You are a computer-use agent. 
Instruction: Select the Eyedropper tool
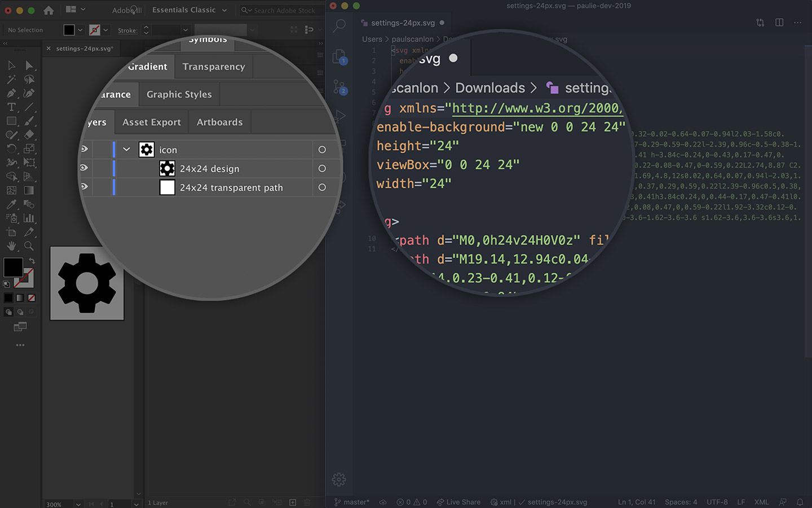(x=11, y=204)
